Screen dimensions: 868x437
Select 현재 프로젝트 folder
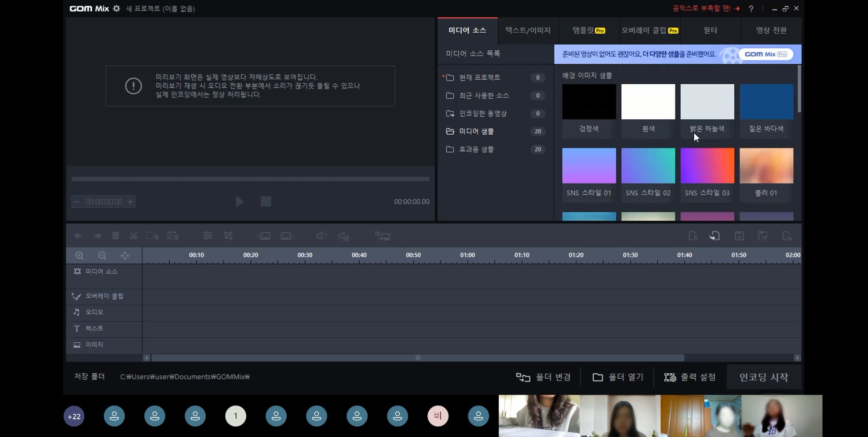(495, 77)
